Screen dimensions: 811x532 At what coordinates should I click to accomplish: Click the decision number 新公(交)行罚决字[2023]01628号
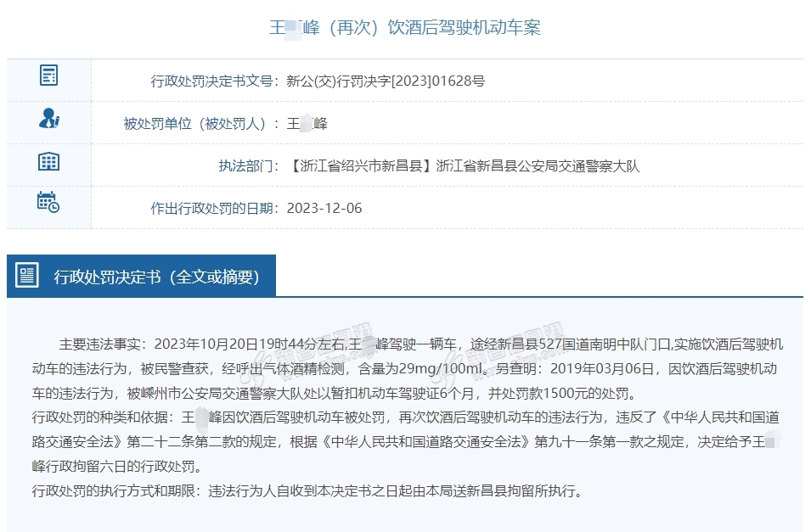click(386, 81)
